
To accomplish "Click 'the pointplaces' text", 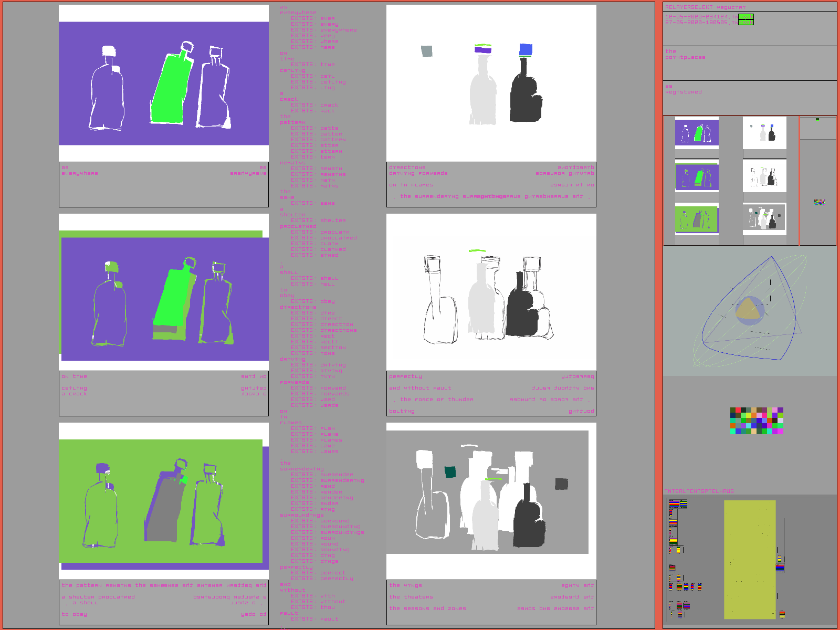I will [x=685, y=55].
